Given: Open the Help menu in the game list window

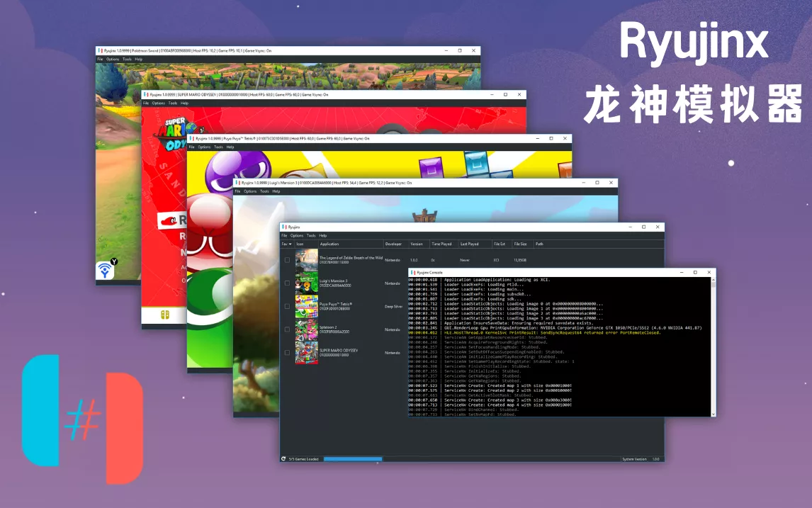Looking at the screenshot, I should [x=322, y=236].
